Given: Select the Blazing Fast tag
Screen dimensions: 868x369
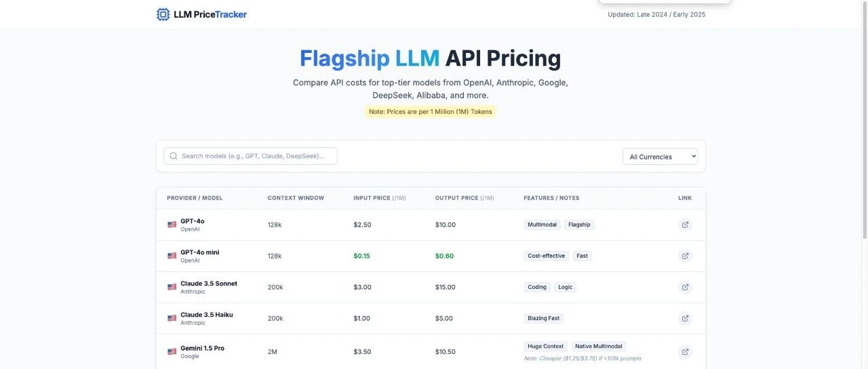Looking at the screenshot, I should tap(544, 318).
